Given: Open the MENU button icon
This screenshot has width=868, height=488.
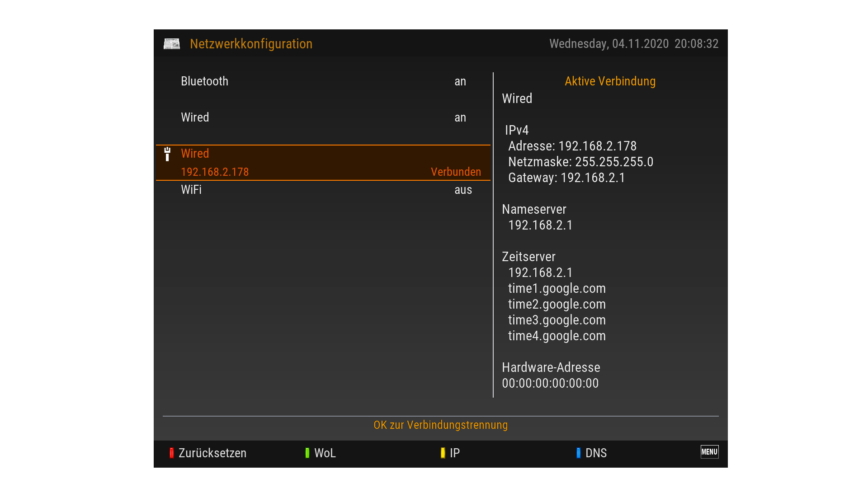Looking at the screenshot, I should 709,452.
